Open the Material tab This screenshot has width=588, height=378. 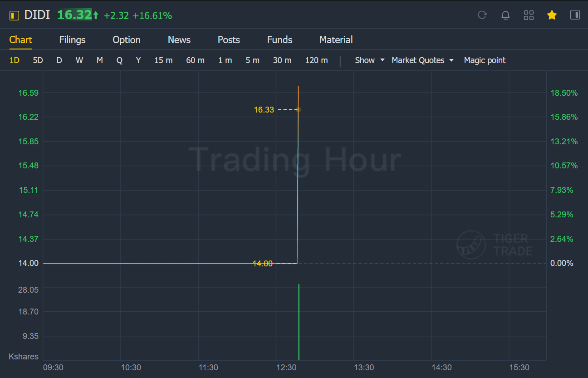(336, 40)
